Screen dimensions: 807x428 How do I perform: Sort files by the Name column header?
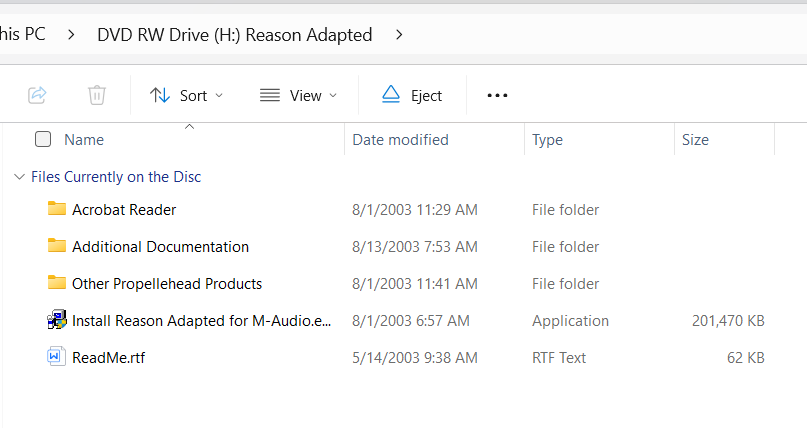84,140
